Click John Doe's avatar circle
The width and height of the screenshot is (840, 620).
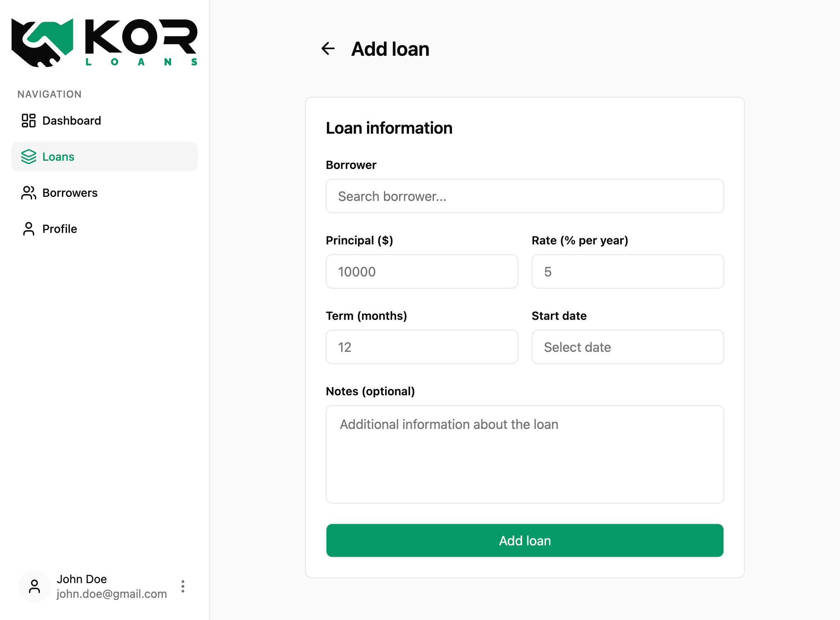[x=34, y=586]
